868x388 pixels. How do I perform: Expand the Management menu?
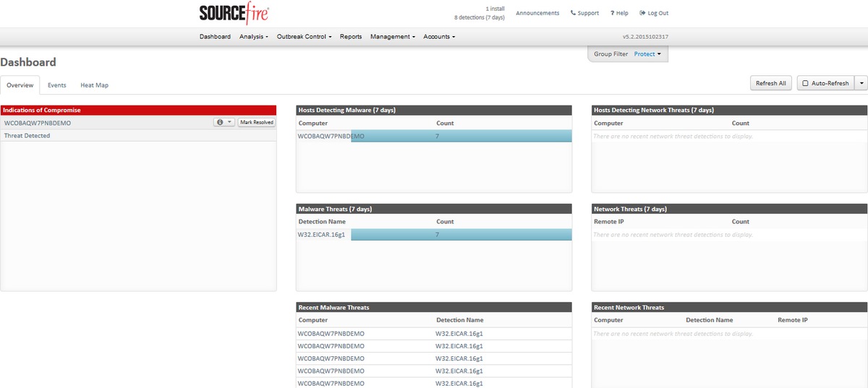(393, 36)
